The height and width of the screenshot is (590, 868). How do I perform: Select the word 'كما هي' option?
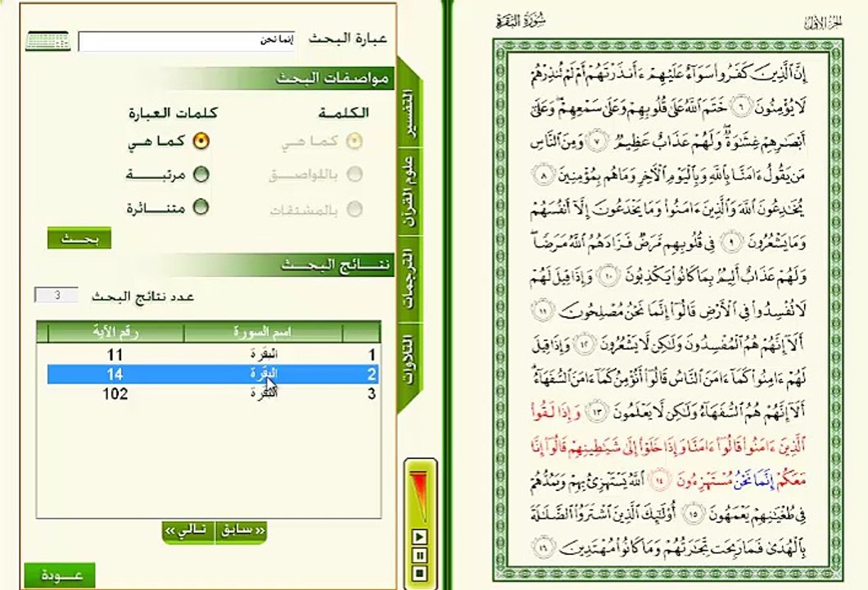(355, 141)
